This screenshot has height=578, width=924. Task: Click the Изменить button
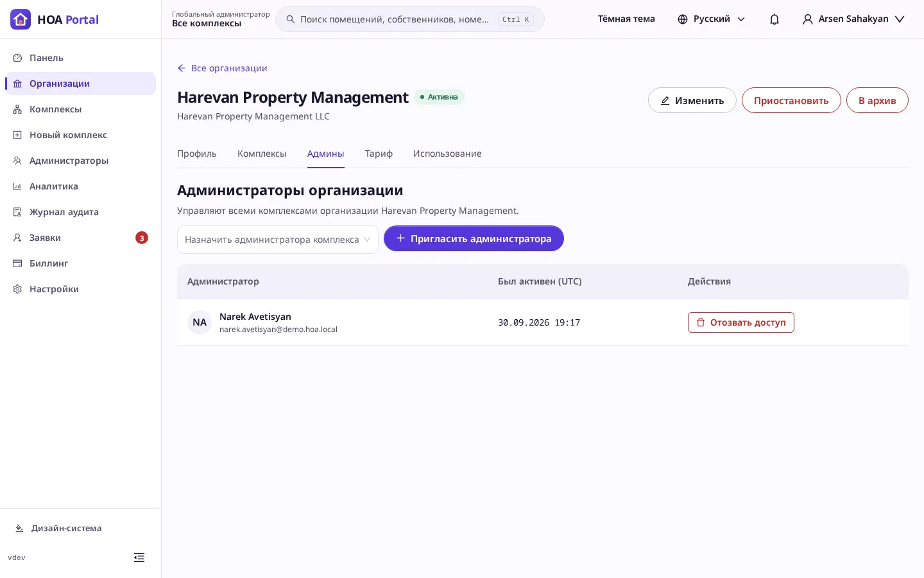tap(692, 100)
